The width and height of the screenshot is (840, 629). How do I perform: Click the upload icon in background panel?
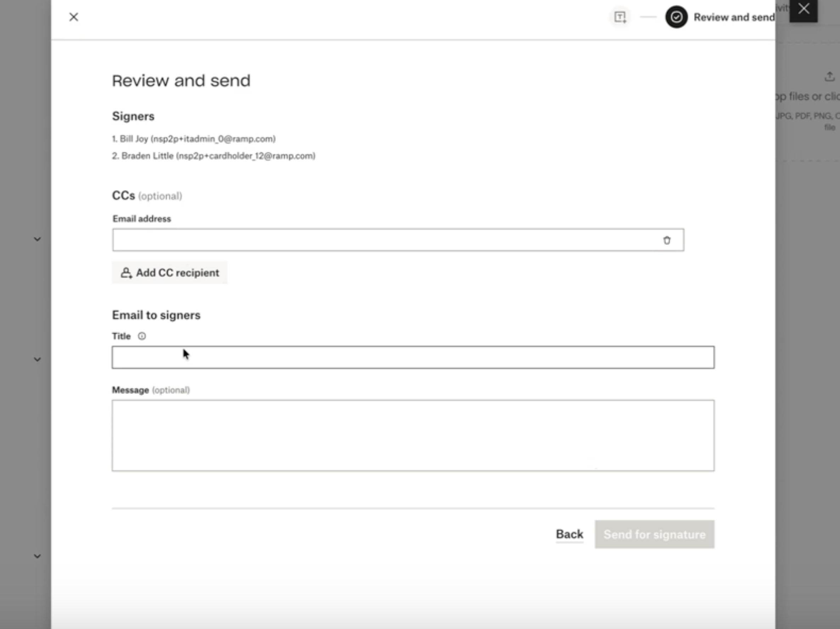(829, 77)
